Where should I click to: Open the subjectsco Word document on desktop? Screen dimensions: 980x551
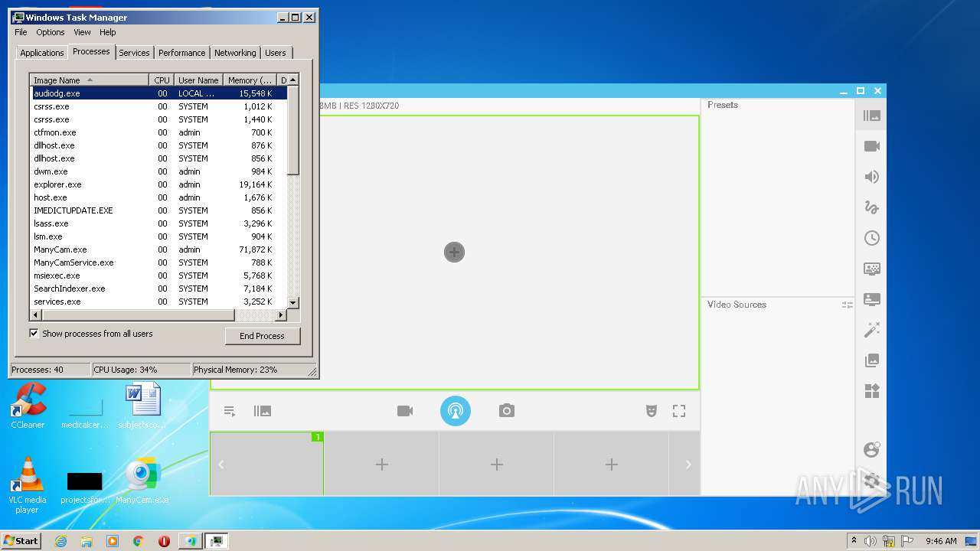tap(142, 406)
